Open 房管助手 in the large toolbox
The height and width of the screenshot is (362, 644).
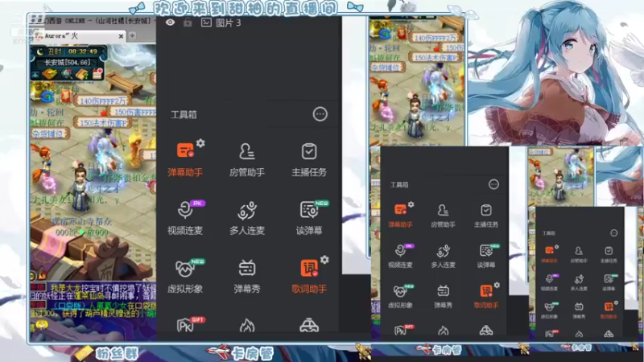click(247, 159)
